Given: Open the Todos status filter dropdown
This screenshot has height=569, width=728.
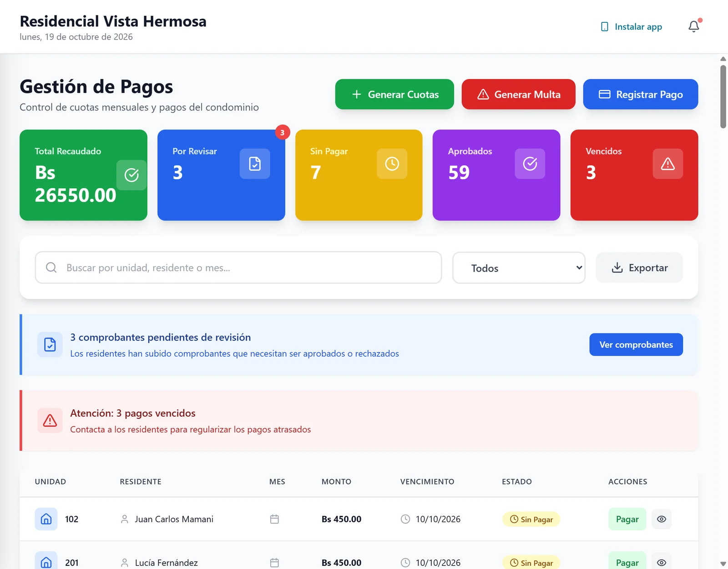Looking at the screenshot, I should pyautogui.click(x=519, y=268).
